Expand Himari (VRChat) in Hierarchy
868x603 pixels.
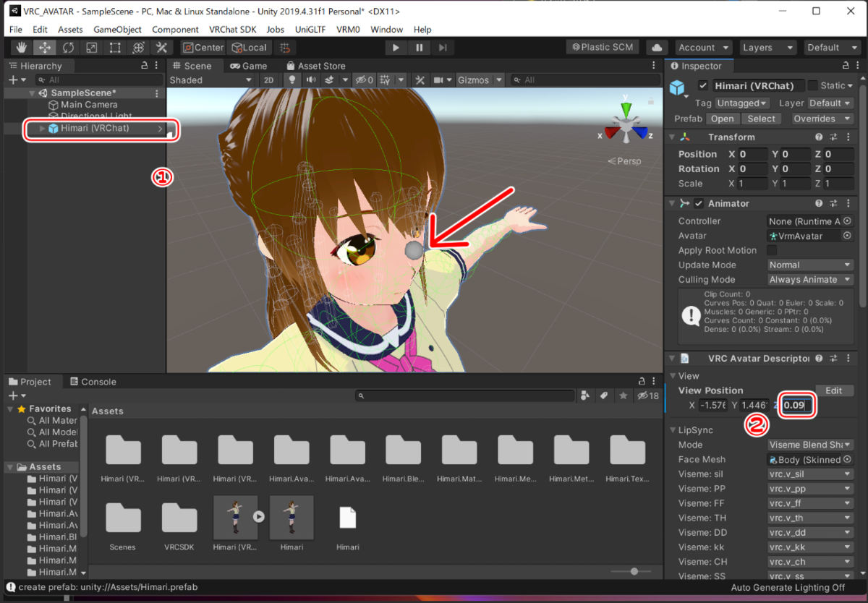pos(42,129)
